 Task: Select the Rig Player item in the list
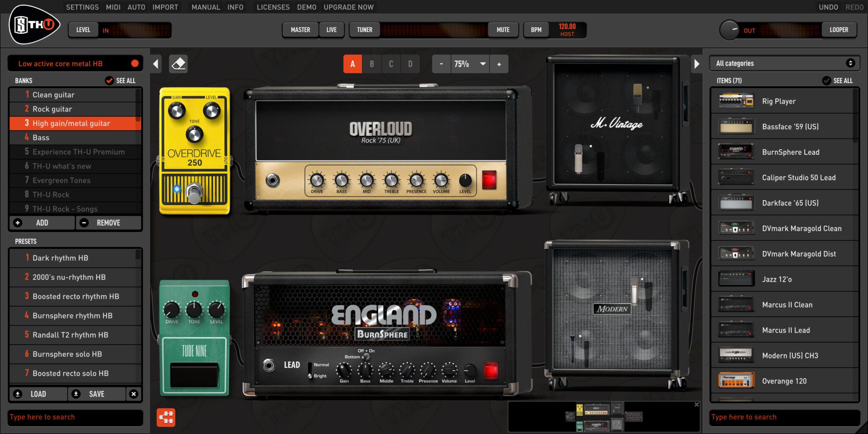[784, 101]
